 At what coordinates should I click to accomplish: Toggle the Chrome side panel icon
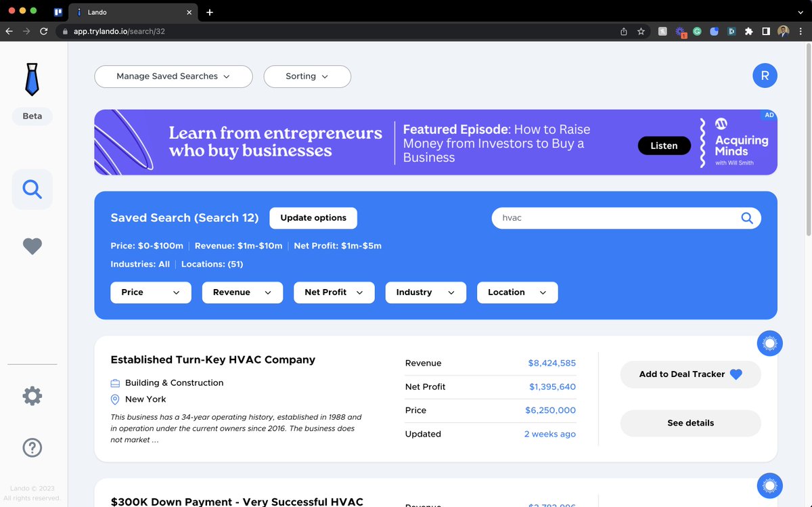coord(766,31)
